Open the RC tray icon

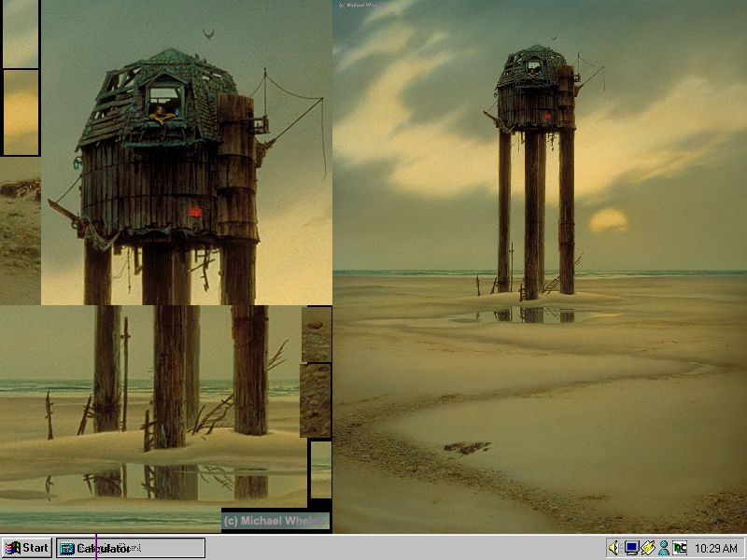[680, 548]
